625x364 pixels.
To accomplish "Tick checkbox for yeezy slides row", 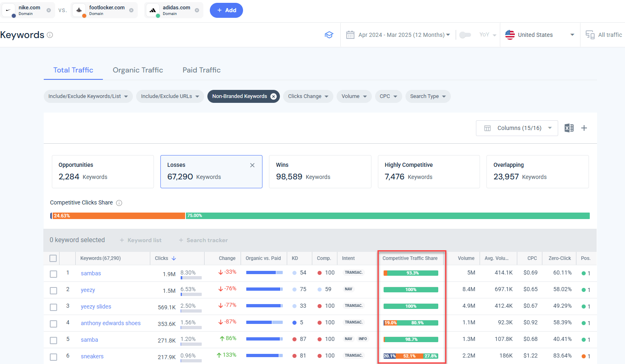I will point(53,307).
